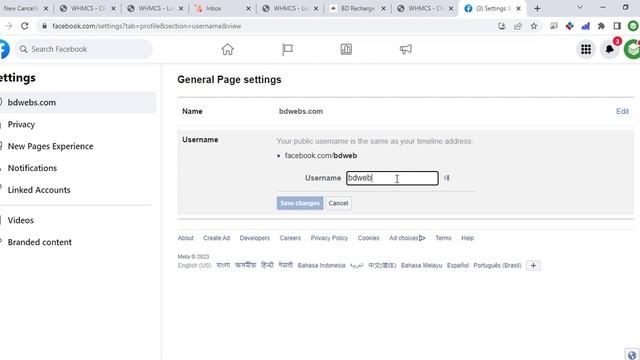
Task: Switch language to Bahasa Melayu
Action: [422, 266]
